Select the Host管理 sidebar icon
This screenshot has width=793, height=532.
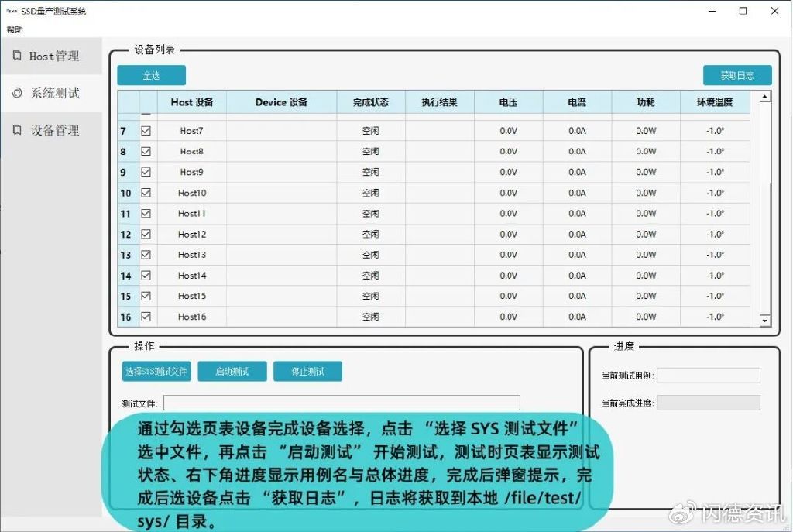coord(17,55)
